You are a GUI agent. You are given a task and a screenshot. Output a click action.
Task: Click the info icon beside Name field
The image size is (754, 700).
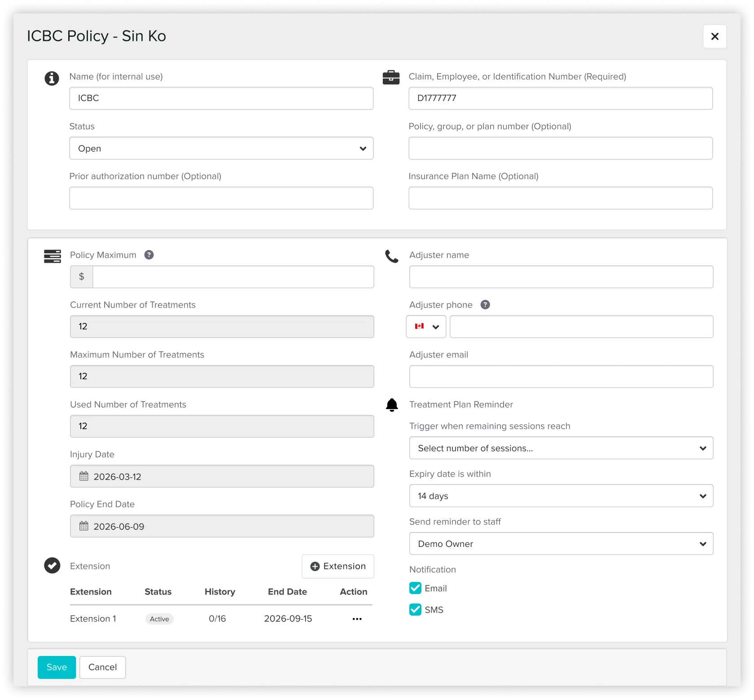pos(52,78)
